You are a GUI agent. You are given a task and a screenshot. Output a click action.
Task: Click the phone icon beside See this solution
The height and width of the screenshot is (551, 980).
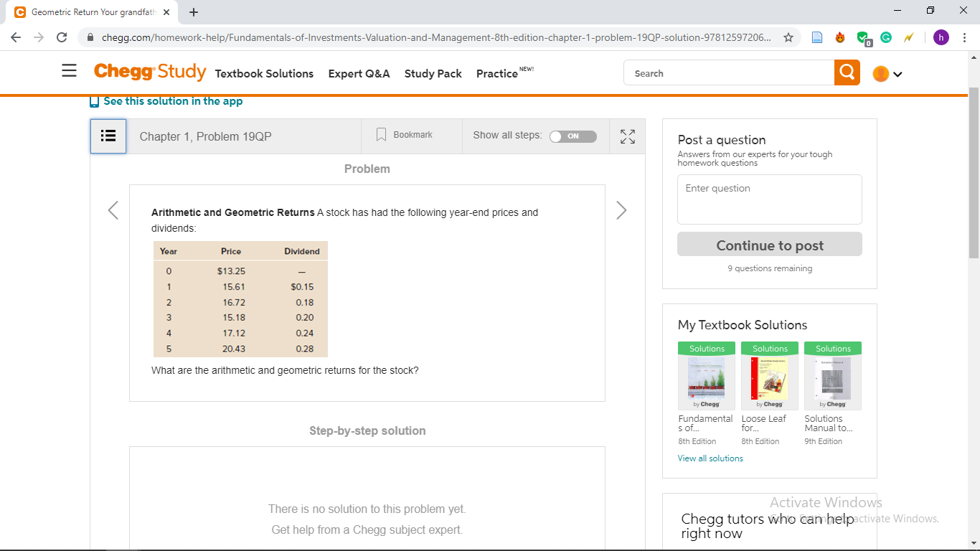pos(94,101)
